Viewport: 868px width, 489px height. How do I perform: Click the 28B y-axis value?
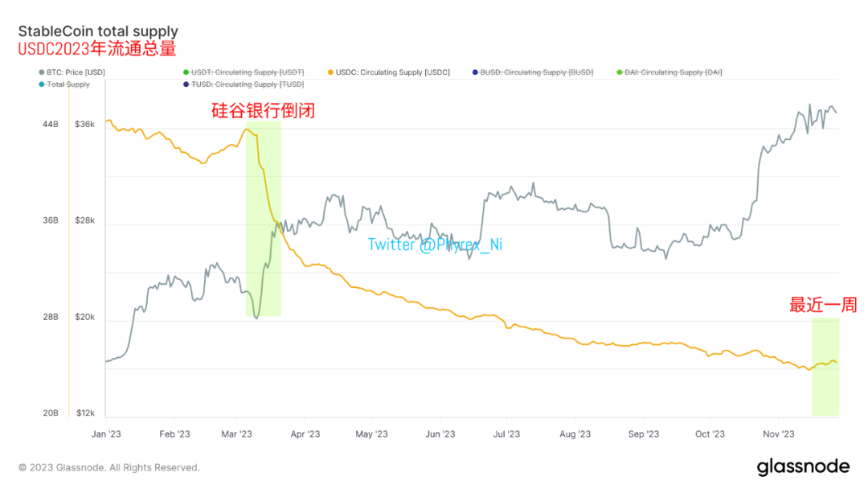tap(51, 317)
